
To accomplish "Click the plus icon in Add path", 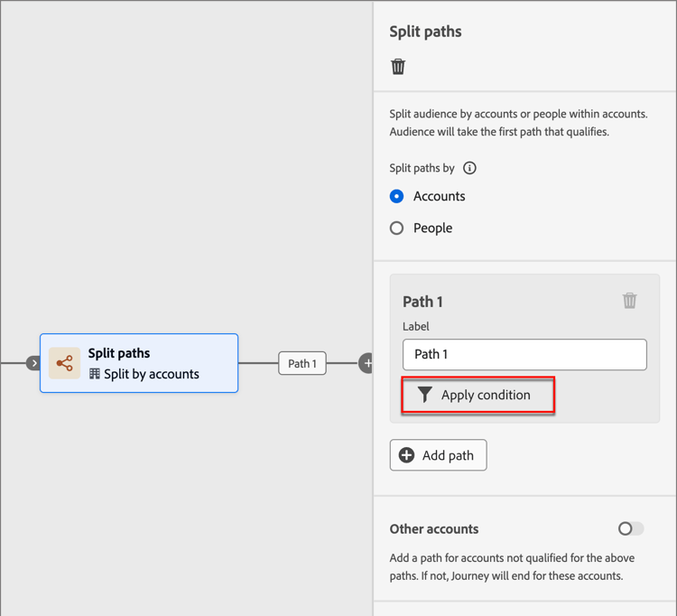I will [407, 455].
